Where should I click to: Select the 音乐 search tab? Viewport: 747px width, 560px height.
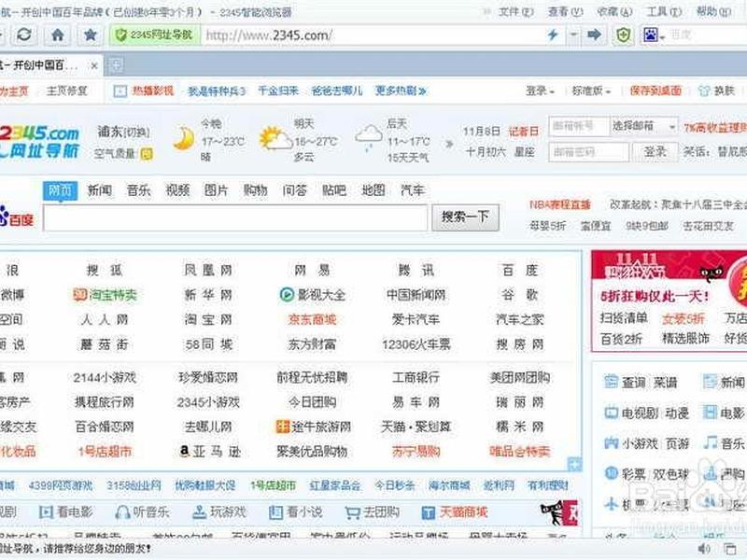(x=138, y=190)
